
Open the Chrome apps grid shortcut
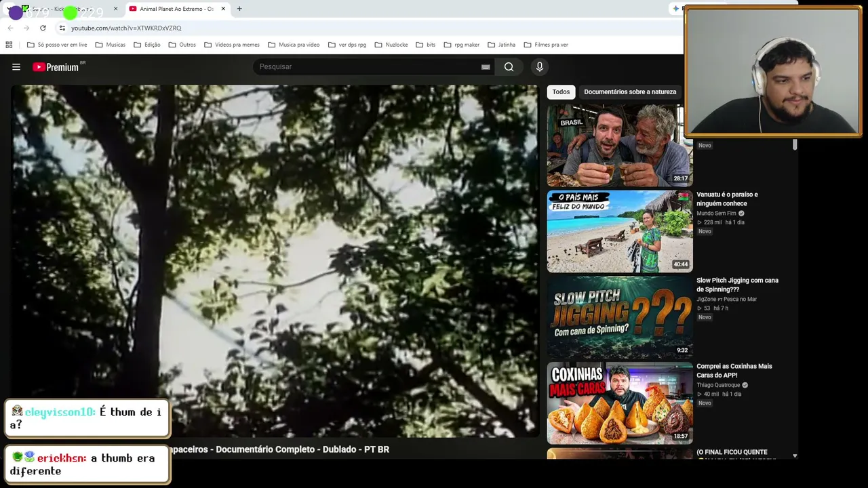click(9, 45)
